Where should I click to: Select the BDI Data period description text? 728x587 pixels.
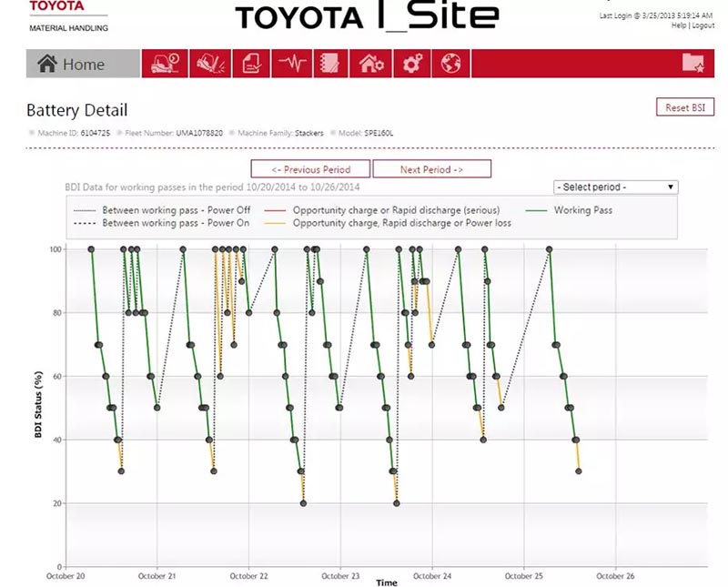pyautogui.click(x=212, y=187)
